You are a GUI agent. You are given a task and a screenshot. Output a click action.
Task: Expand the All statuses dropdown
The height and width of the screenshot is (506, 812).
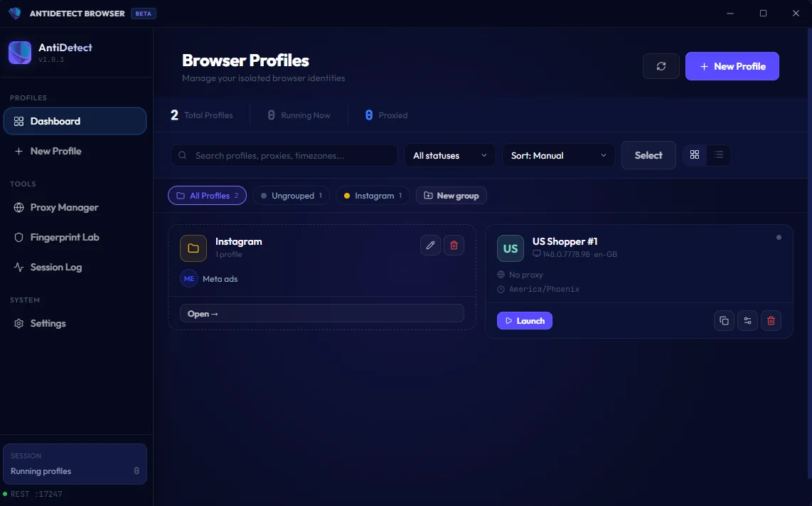tap(449, 155)
